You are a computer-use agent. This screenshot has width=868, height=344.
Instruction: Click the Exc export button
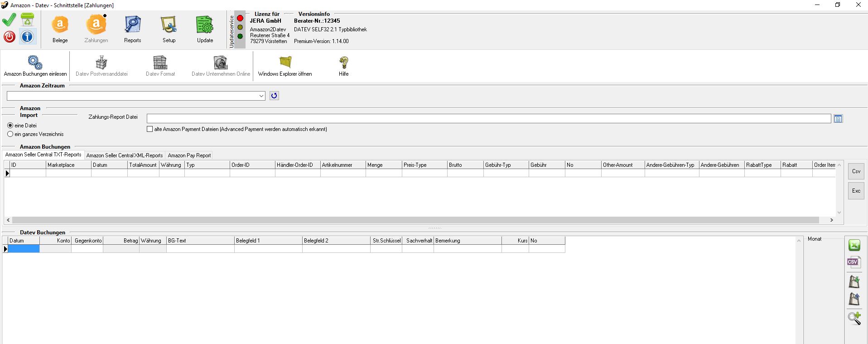coord(856,191)
